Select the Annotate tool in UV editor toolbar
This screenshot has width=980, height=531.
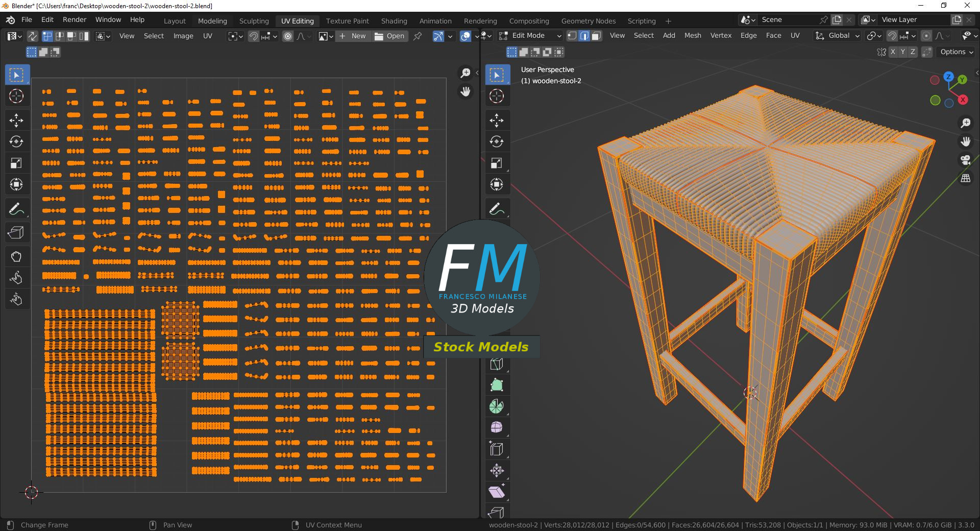[x=16, y=209]
